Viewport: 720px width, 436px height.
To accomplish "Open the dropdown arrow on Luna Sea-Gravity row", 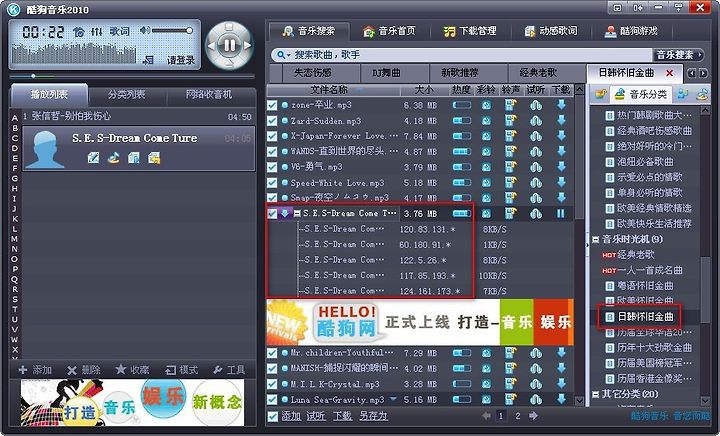I will (393, 399).
